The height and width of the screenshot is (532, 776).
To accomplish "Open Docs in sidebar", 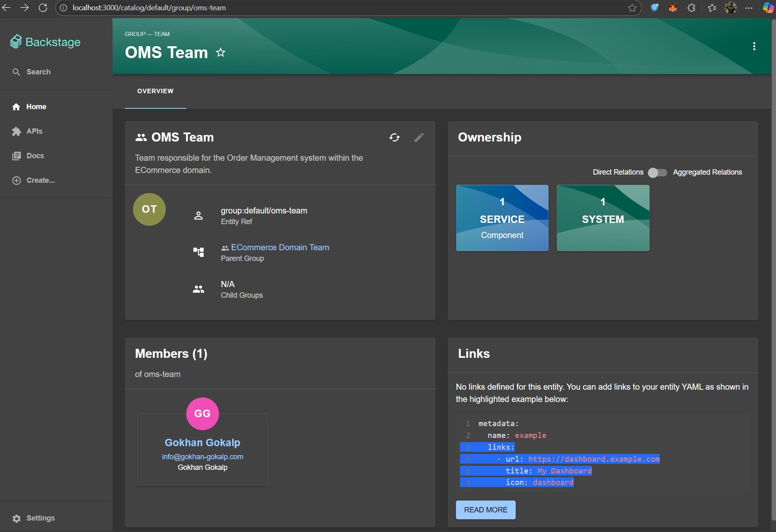I will click(x=28, y=156).
